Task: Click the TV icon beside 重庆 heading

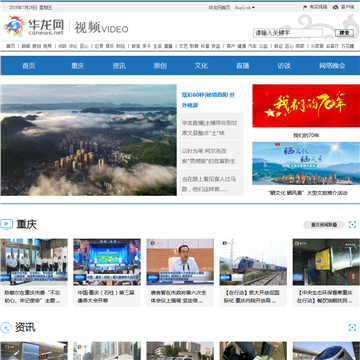Action: pos(6,224)
